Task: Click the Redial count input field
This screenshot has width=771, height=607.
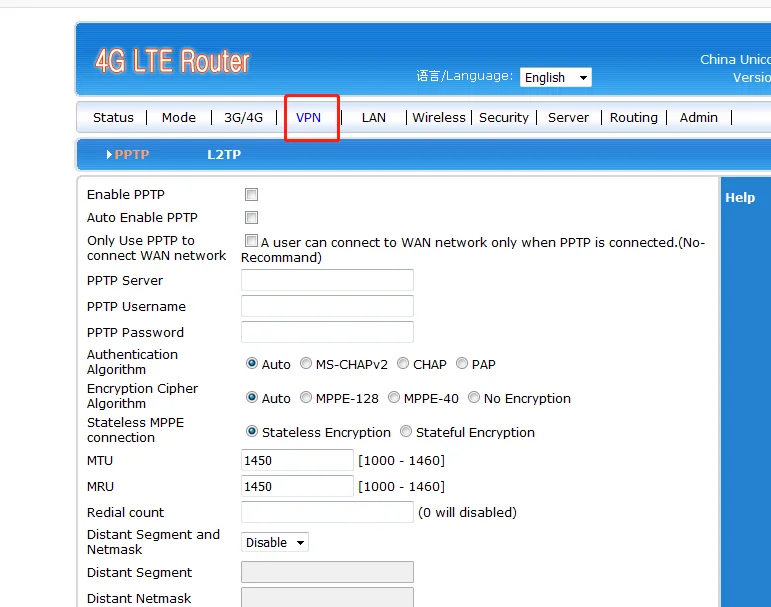Action: 327,512
